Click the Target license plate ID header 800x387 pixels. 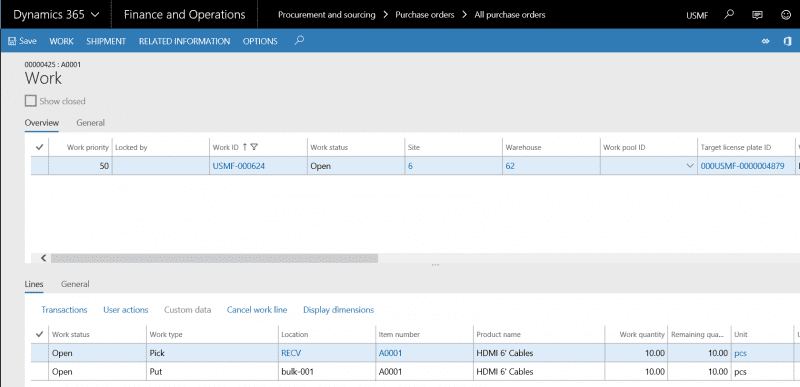[x=736, y=147]
